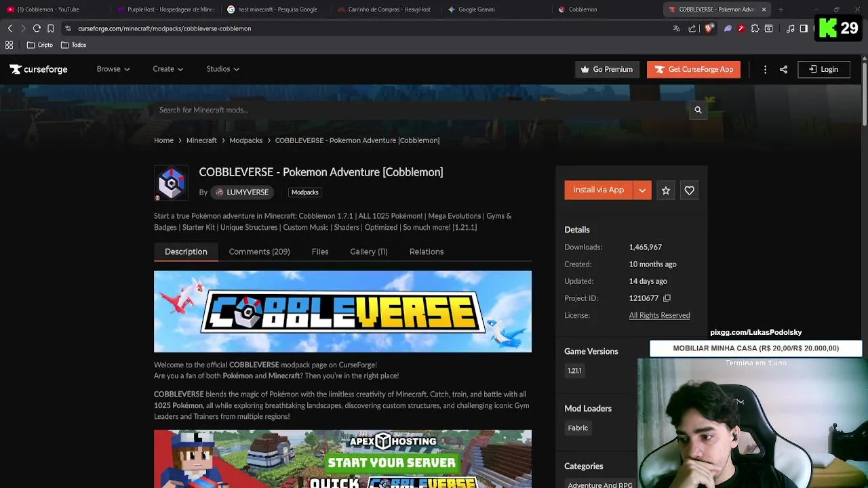Click the Get CurseForge App button

pyautogui.click(x=693, y=69)
